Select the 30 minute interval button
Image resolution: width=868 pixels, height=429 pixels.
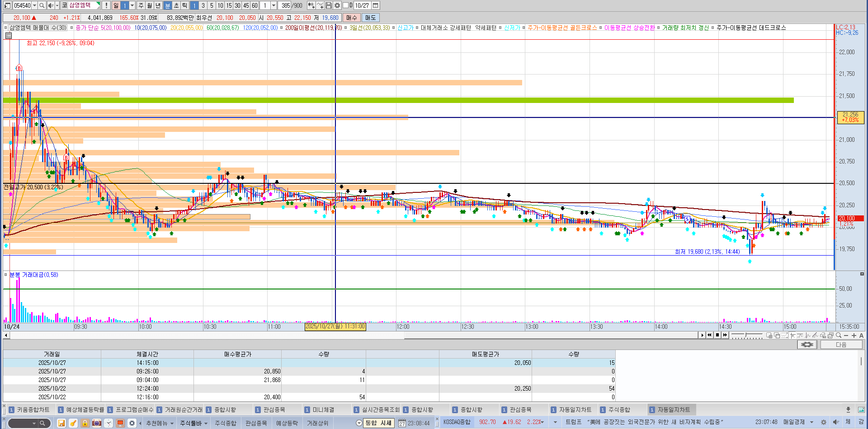click(237, 5)
